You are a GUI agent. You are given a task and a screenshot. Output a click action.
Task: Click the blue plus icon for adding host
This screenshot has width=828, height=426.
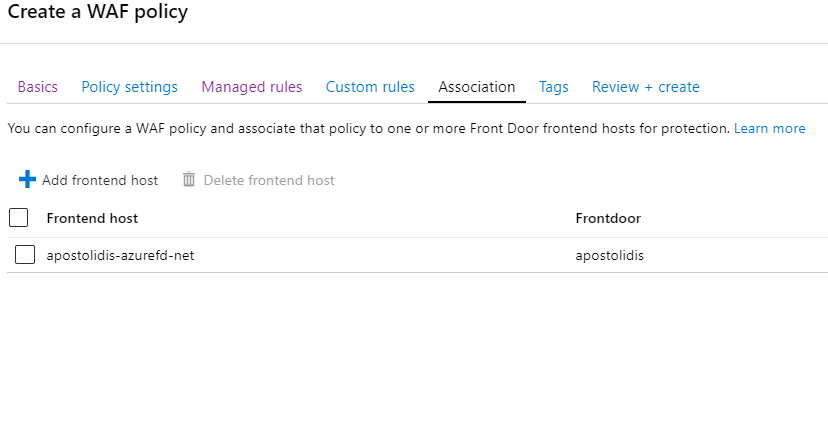coord(27,179)
